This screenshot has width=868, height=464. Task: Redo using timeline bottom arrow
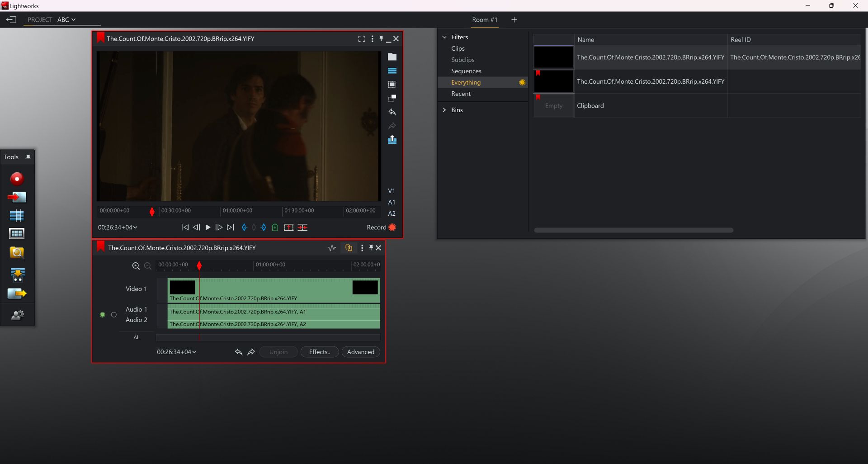click(251, 352)
